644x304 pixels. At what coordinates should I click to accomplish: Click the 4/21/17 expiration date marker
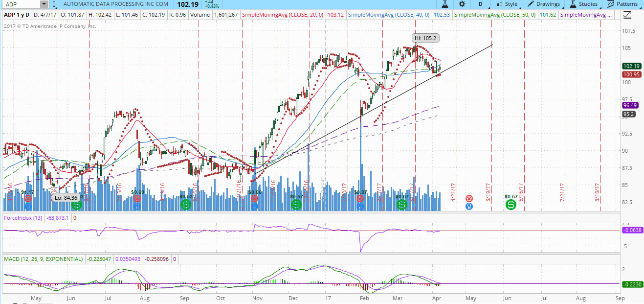453,192
